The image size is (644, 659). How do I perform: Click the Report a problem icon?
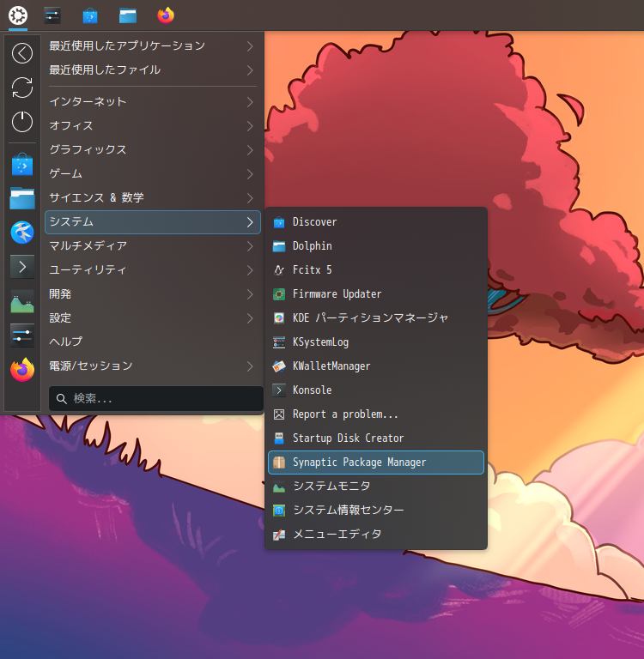click(279, 414)
